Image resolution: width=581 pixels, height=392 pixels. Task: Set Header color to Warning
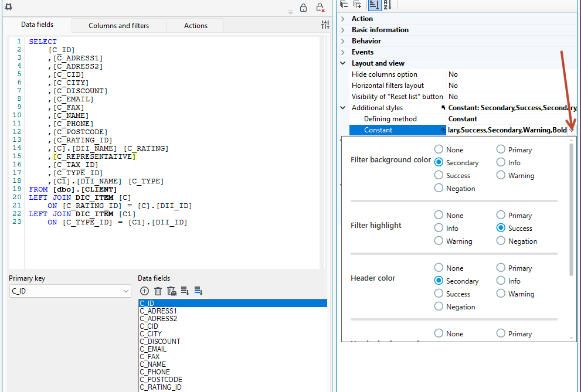tap(501, 293)
